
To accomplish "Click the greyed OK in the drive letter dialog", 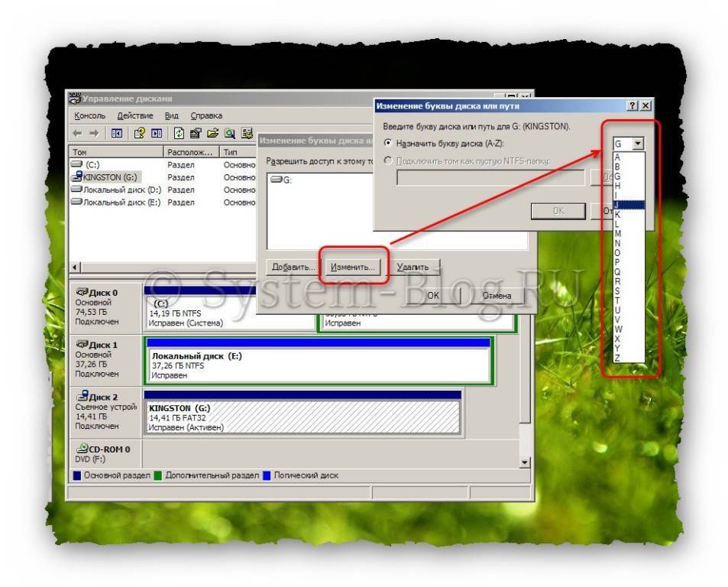I will 558,211.
